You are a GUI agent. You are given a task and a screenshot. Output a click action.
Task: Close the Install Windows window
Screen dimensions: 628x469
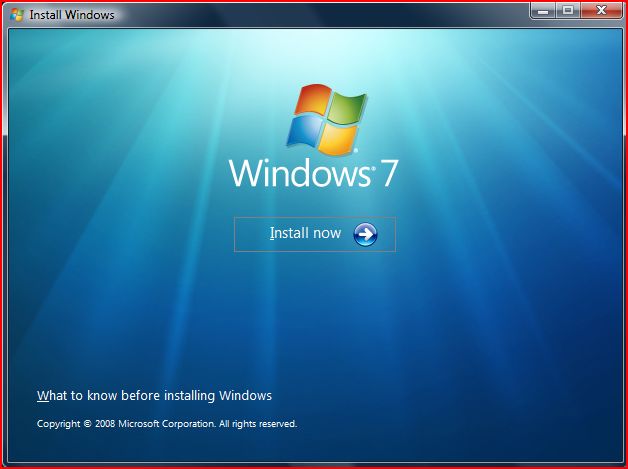coord(601,10)
